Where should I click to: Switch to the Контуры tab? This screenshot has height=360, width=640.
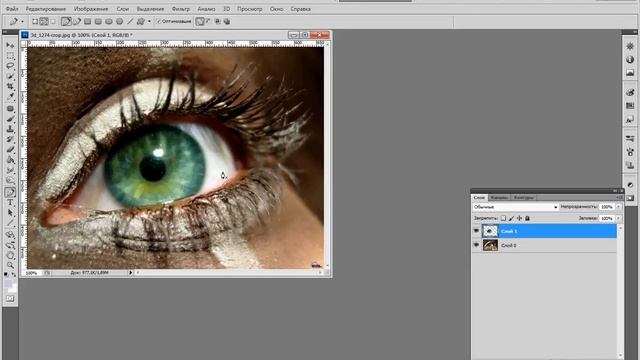[x=523, y=198]
